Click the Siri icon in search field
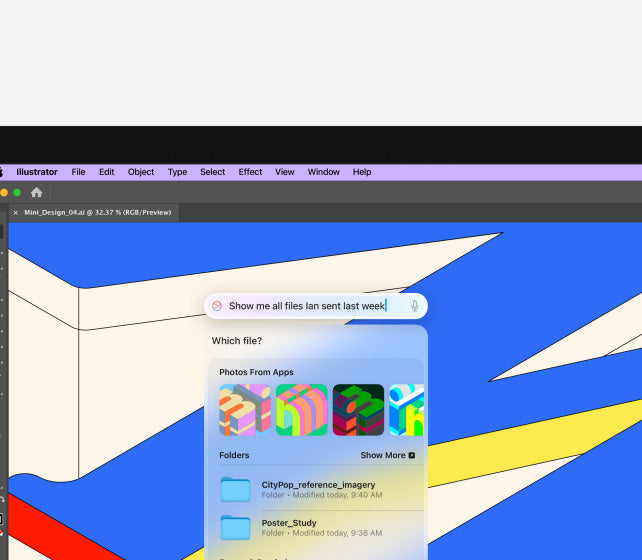Screen dimensions: 642x560 coord(217,306)
